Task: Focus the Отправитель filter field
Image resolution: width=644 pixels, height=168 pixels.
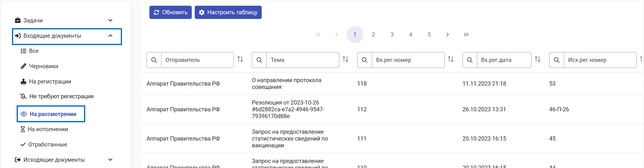Action: [x=197, y=60]
